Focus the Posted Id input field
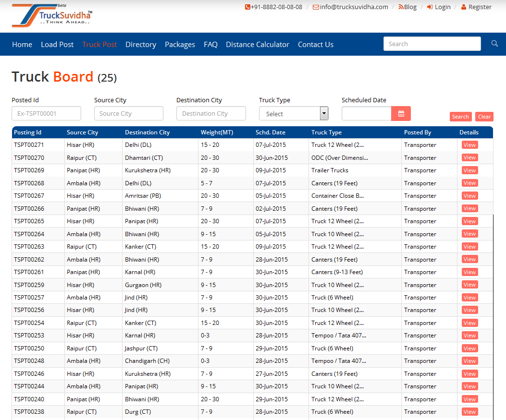Image resolution: width=506 pixels, height=420 pixels. click(x=46, y=114)
